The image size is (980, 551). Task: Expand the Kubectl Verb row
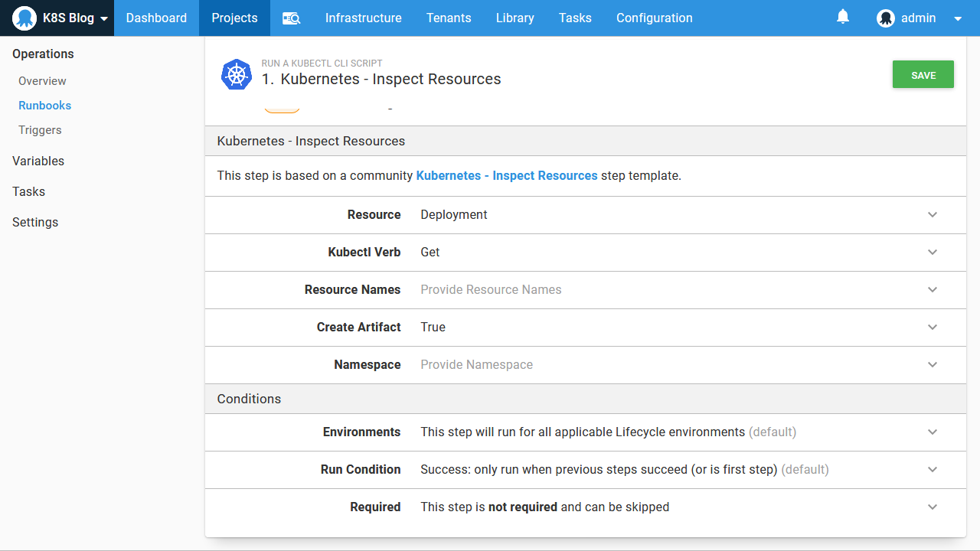[x=933, y=253]
